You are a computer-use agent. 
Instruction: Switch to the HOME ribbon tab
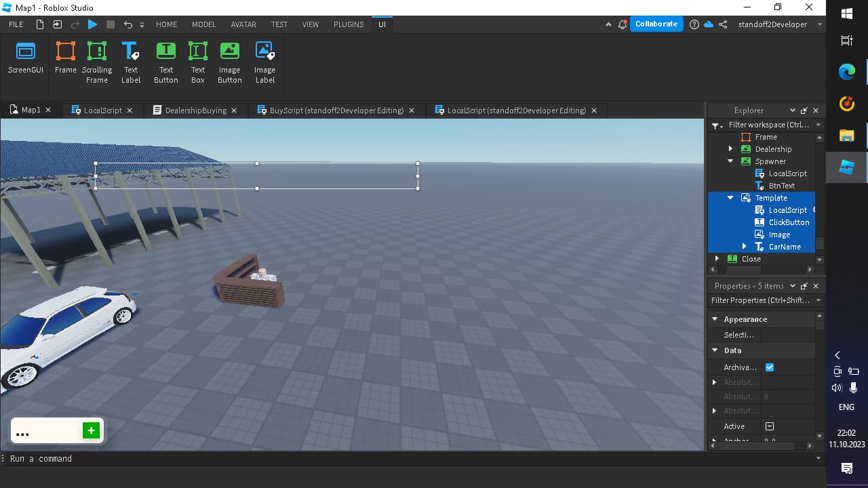[x=166, y=24]
